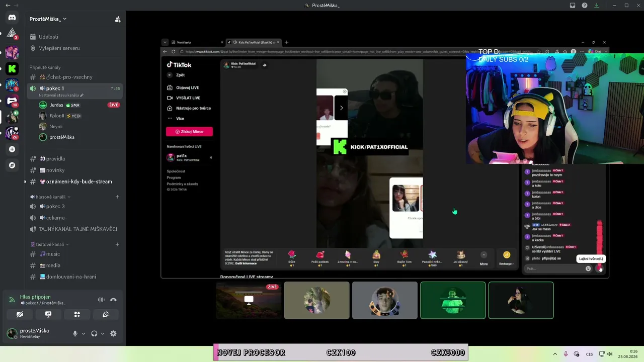Click Získej Mince button in the stream
This screenshot has width=644, height=362.
pos(189,132)
